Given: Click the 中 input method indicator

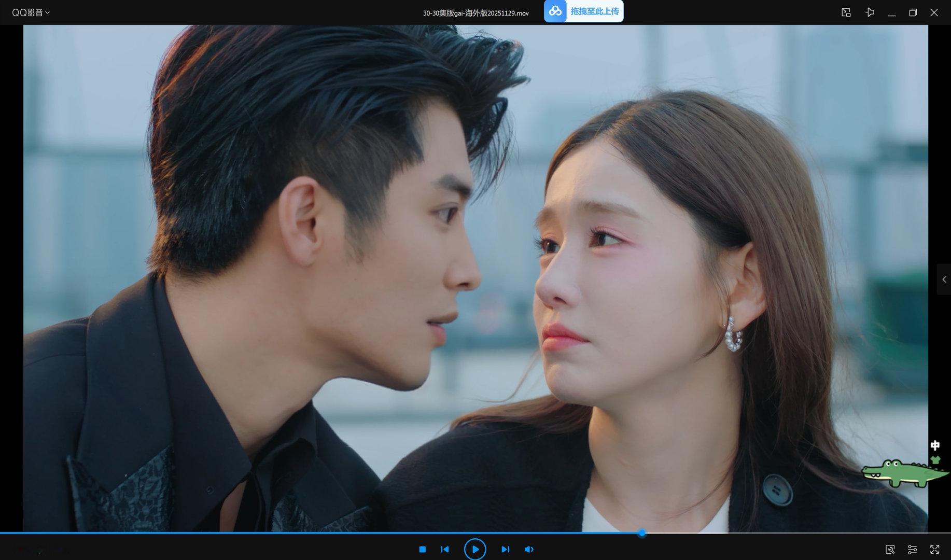Looking at the screenshot, I should (935, 445).
